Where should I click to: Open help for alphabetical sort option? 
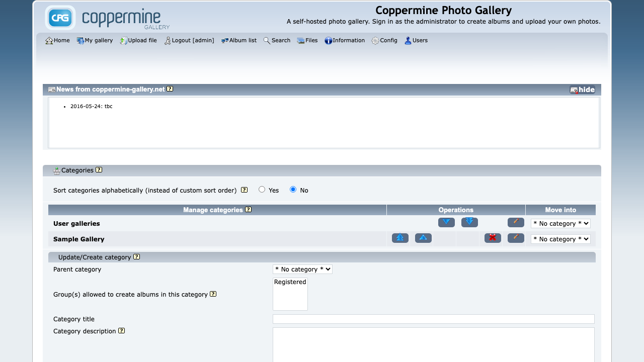[245, 190]
